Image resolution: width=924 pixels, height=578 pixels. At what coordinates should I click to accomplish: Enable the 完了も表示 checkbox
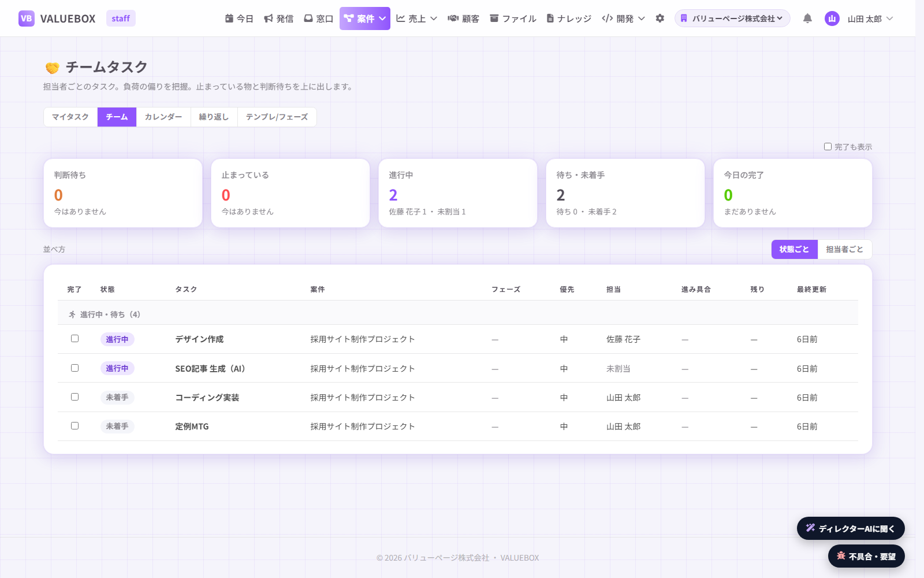828,147
